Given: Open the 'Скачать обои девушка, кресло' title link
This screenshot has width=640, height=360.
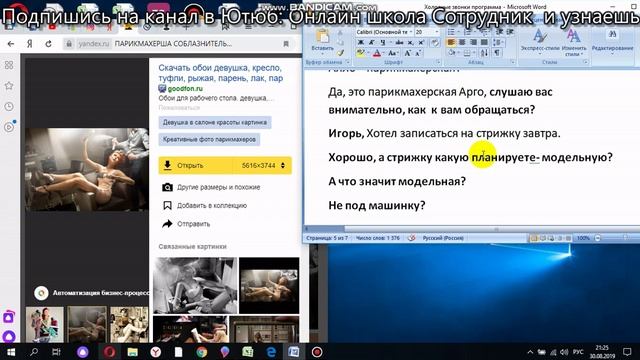Looking at the screenshot, I should (221, 73).
